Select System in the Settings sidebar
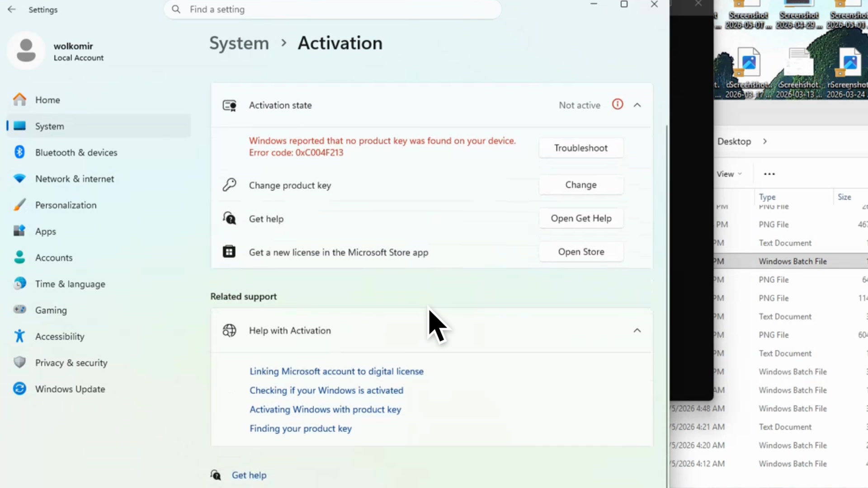Image resolution: width=868 pixels, height=488 pixels. coord(99,126)
